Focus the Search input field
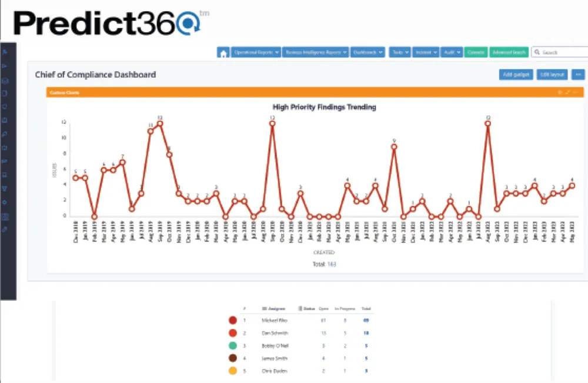The image size is (588, 383). click(x=560, y=52)
